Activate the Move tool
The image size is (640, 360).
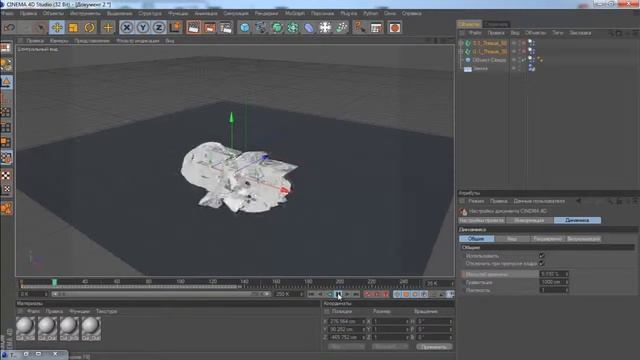point(57,28)
